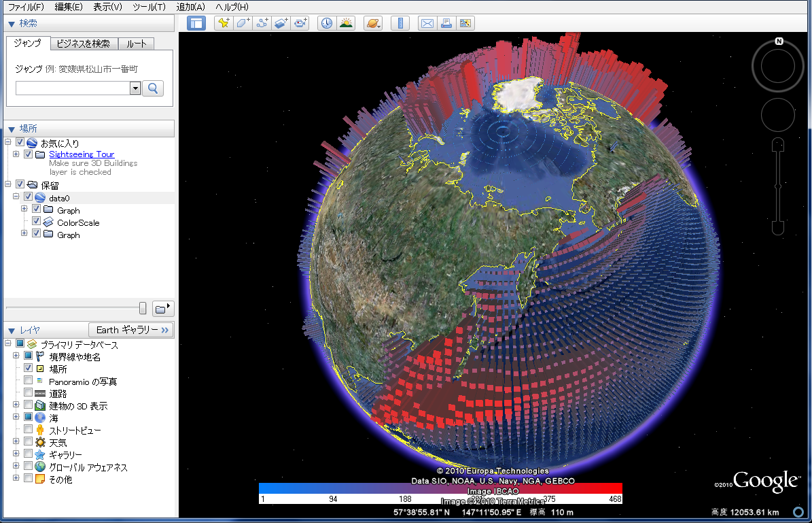This screenshot has width=812, height=523.
Task: Add an image overlay from toolbar
Action: (x=281, y=23)
